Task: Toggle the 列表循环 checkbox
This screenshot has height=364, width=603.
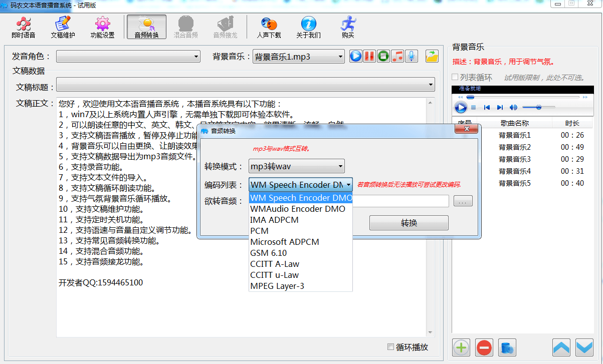Action: pos(455,77)
